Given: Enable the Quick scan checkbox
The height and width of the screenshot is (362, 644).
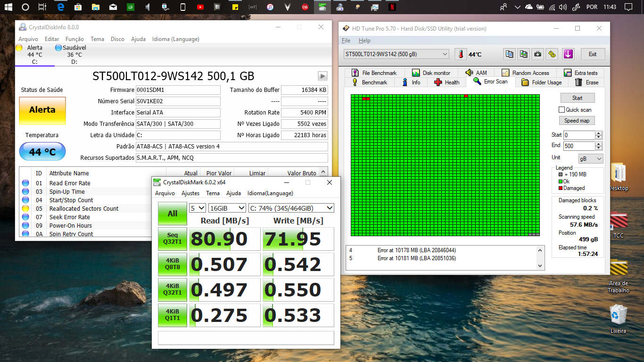Looking at the screenshot, I should click(x=561, y=110).
